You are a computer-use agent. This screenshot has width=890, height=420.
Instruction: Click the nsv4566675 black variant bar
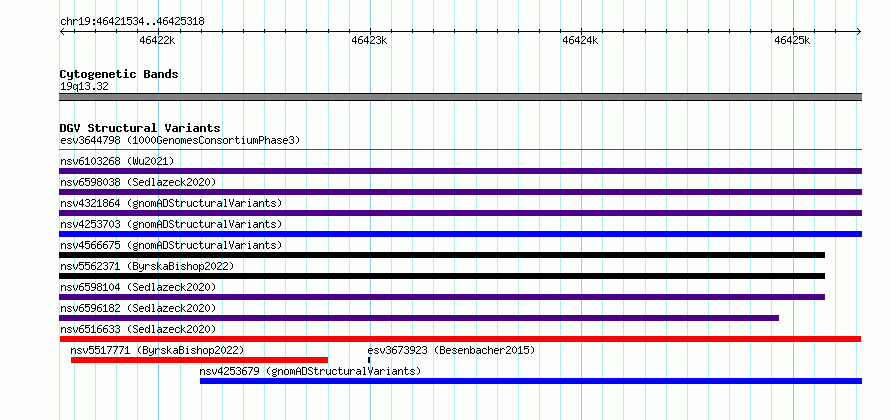(442, 255)
